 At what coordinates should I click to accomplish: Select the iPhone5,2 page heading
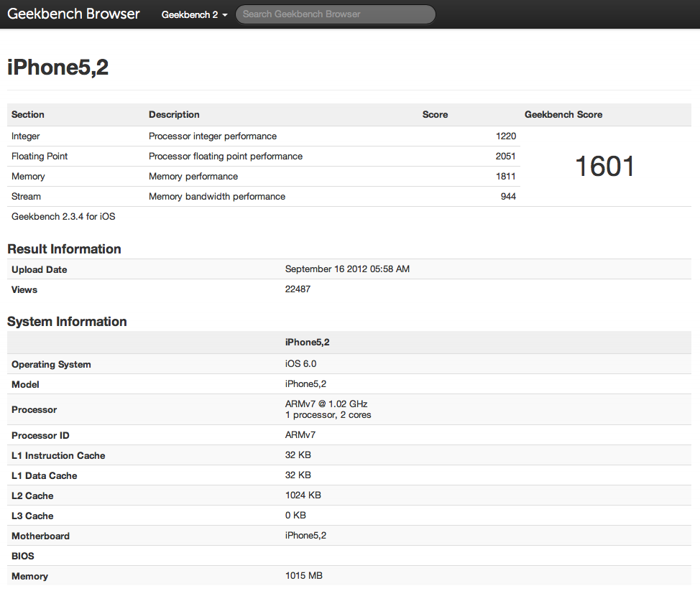[57, 67]
